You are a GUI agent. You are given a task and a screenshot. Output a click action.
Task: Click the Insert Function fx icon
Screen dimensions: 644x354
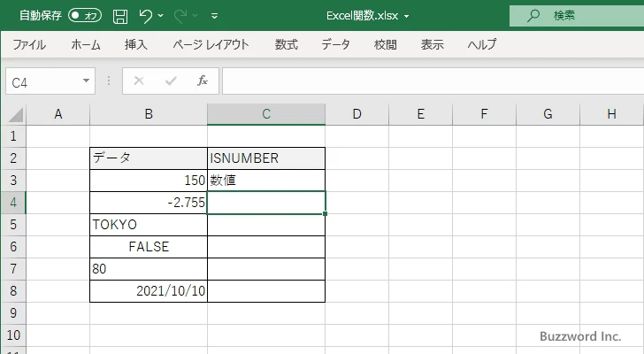pyautogui.click(x=203, y=81)
